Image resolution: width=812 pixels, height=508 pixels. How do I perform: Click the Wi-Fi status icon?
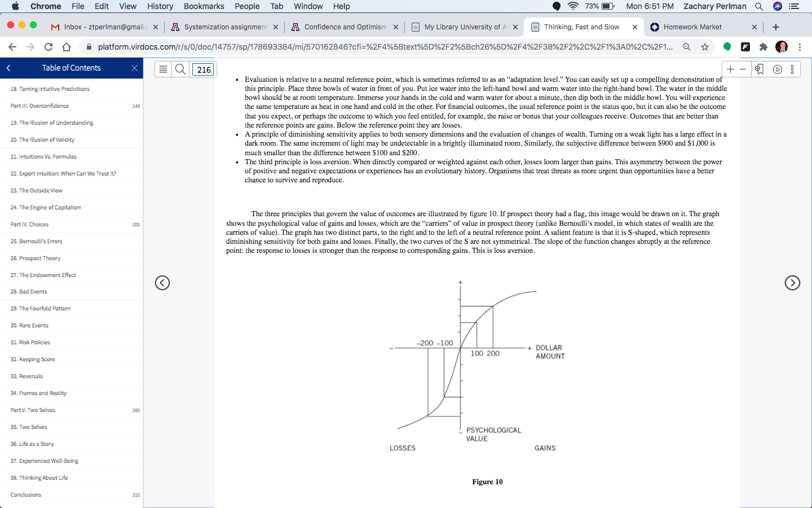point(573,6)
